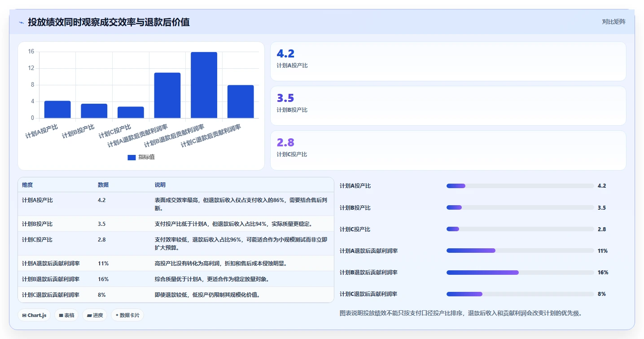Select the table cell 计划A退款后贡献利润率
Screen dimensions: 644x339
coord(51,264)
